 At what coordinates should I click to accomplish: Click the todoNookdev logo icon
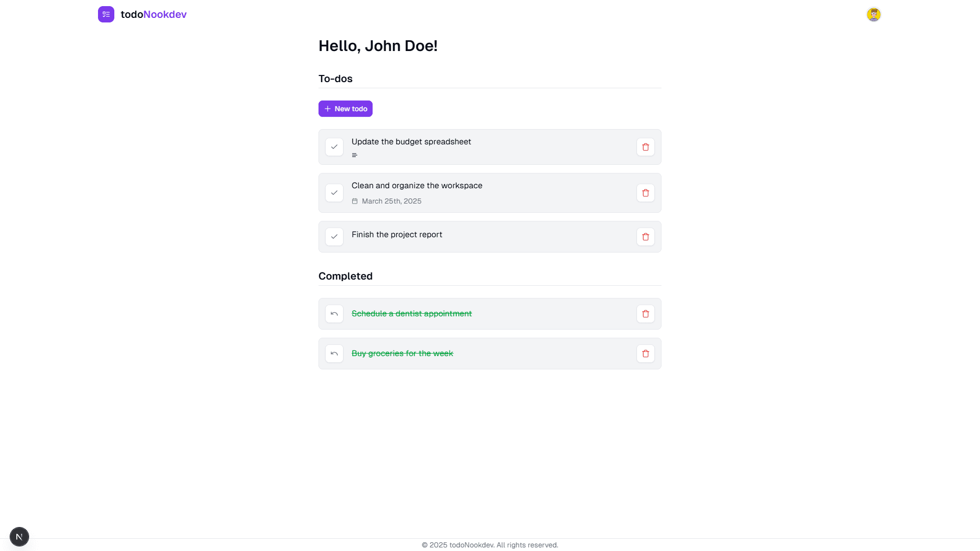[106, 14]
